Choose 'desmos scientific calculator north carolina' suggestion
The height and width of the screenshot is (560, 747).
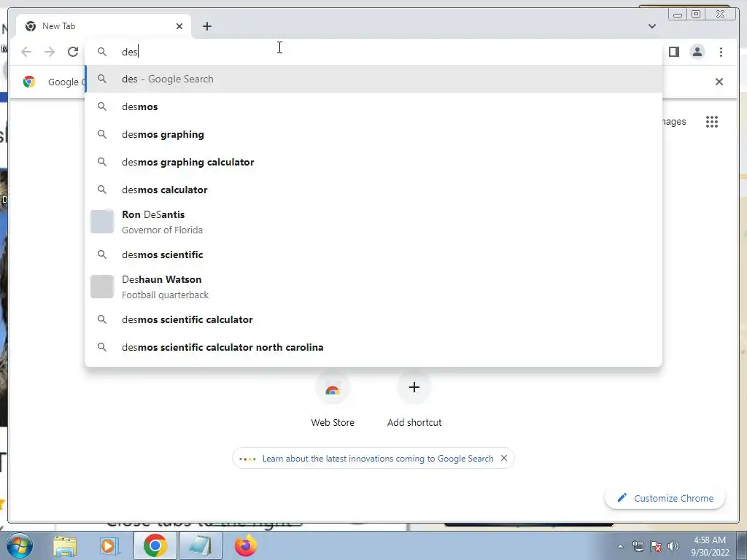[x=373, y=347]
